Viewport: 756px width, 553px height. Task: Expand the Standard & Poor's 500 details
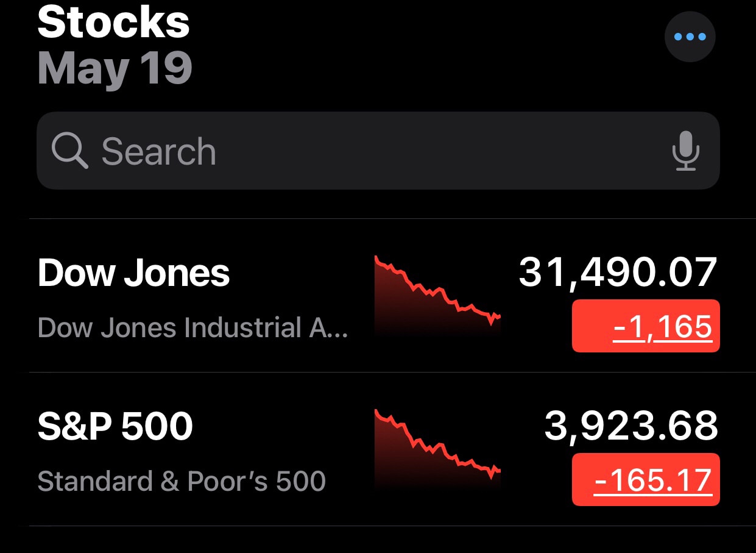182,481
